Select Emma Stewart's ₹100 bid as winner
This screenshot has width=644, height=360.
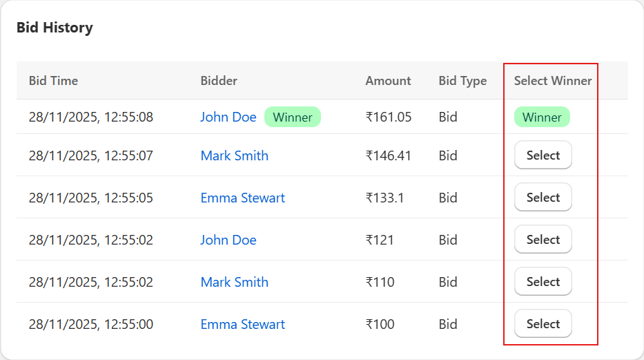(543, 324)
